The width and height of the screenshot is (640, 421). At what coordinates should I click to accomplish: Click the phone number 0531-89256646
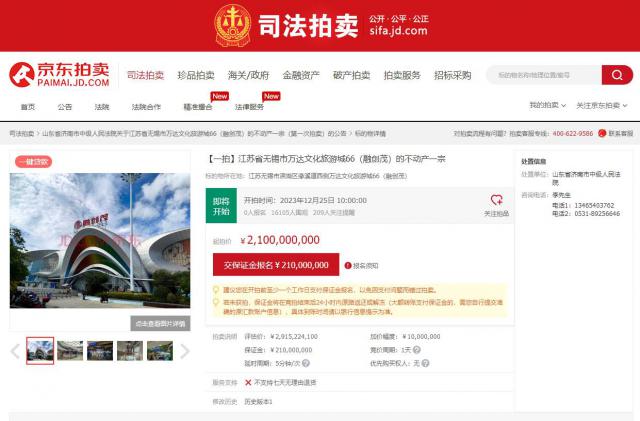pyautogui.click(x=597, y=214)
